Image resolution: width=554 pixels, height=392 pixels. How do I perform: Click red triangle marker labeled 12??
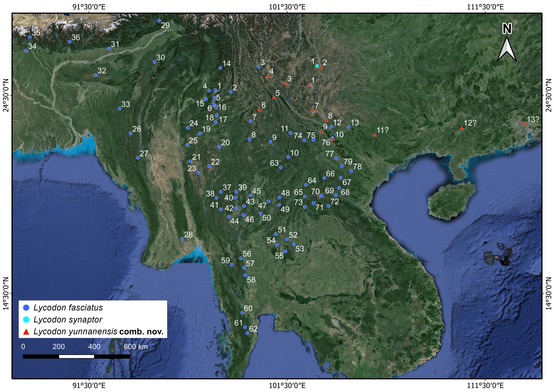pos(462,128)
